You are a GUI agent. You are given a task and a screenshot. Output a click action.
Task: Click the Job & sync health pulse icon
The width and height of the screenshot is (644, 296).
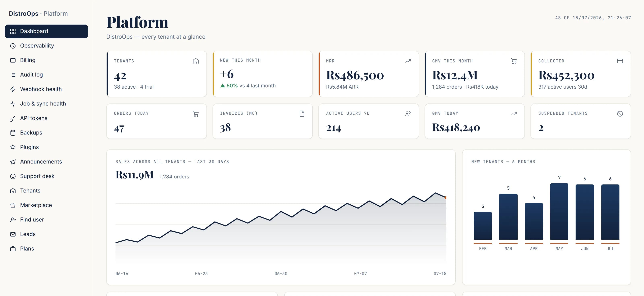(13, 104)
